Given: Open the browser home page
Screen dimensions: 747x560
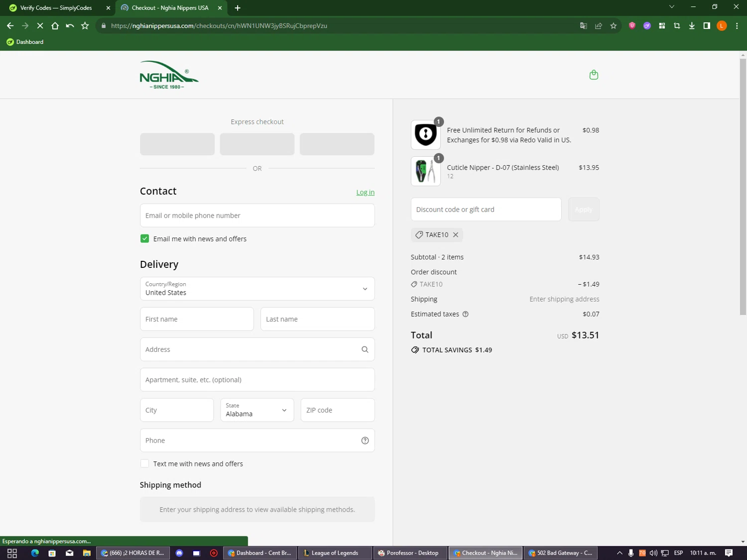Looking at the screenshot, I should click(x=55, y=26).
